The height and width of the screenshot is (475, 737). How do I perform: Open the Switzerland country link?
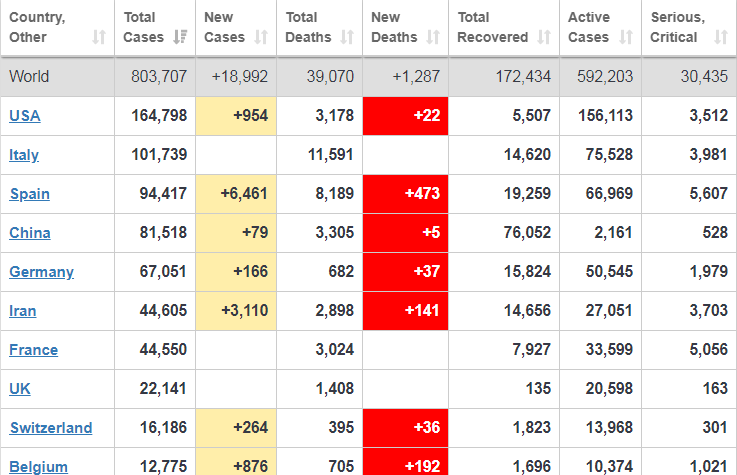point(51,428)
